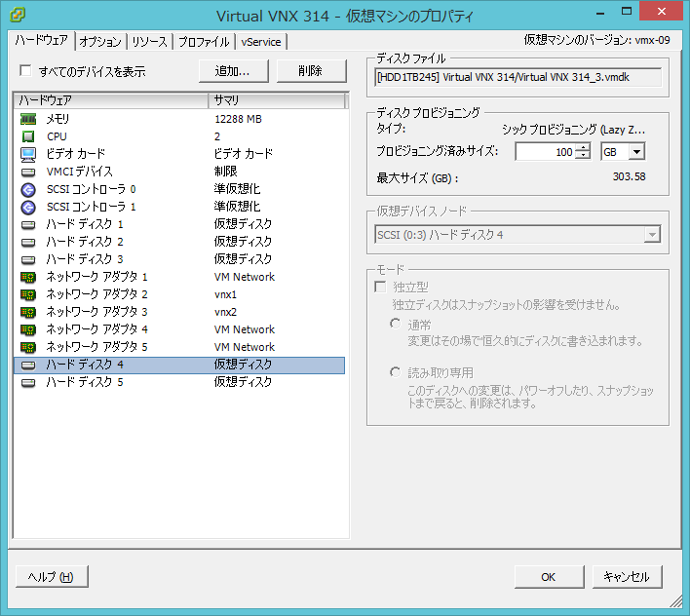Click the ハード ディスク 3 disk icon
The height and width of the screenshot is (616, 690).
click(x=28, y=259)
